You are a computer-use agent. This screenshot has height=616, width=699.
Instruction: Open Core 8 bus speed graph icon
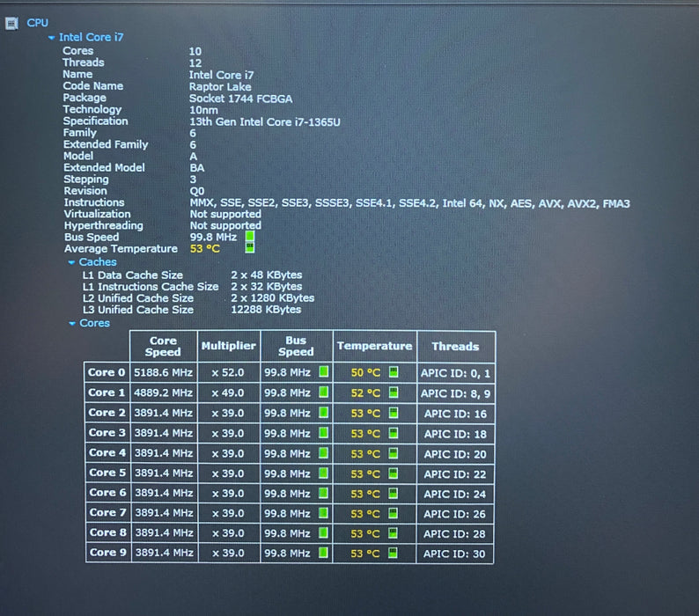coord(324,532)
